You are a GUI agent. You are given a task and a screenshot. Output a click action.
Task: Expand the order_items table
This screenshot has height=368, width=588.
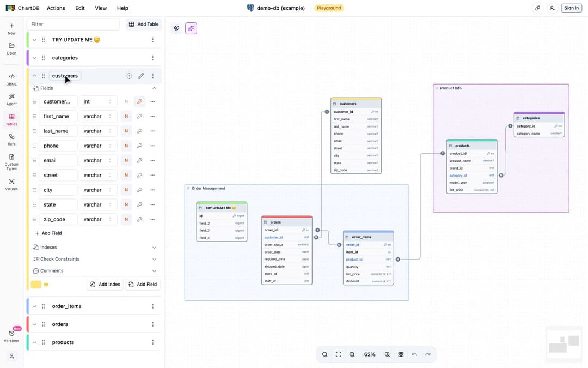pos(34,306)
